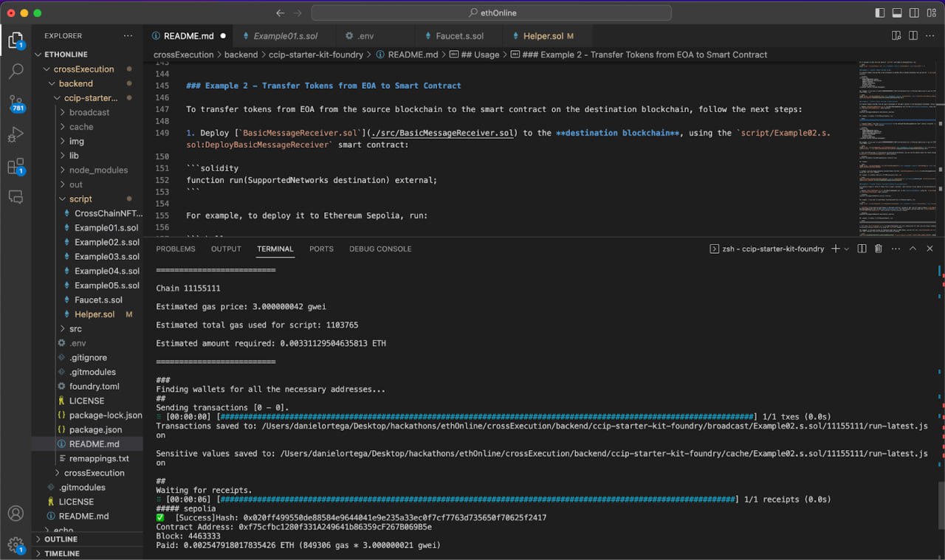This screenshot has width=945, height=560.
Task: Toggle the primary side bar layout icon
Action: tap(879, 13)
